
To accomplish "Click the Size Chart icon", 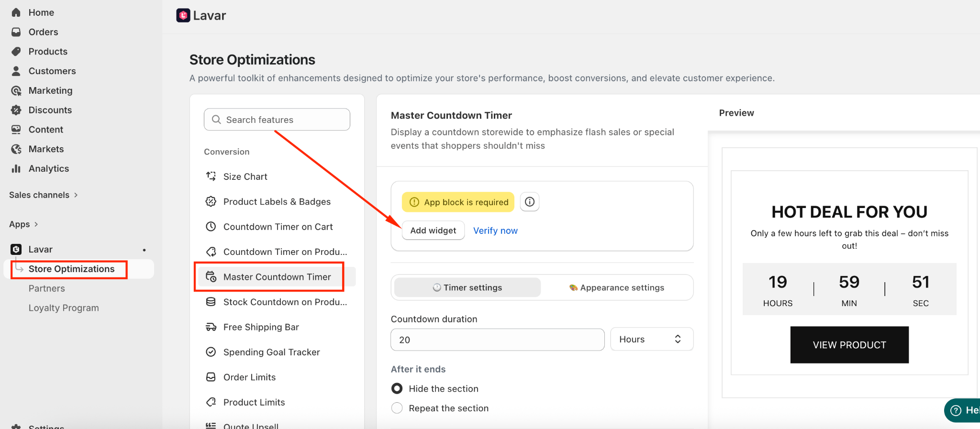I will (x=211, y=176).
